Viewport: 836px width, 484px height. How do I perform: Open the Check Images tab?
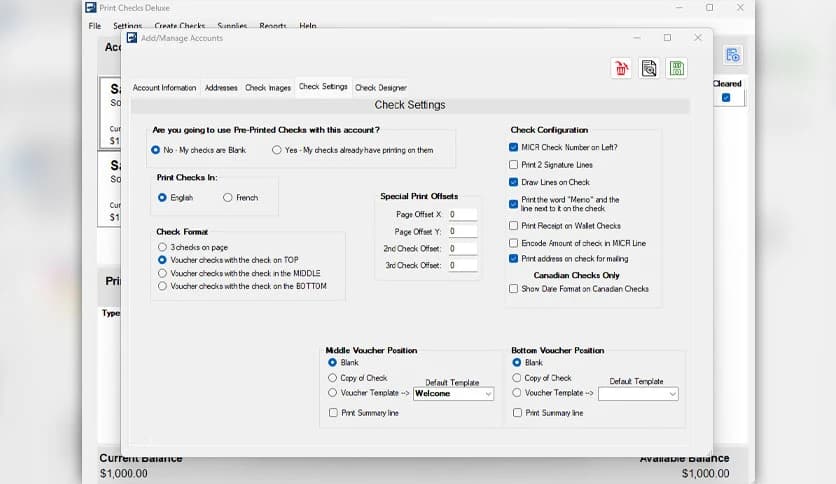[x=268, y=87]
